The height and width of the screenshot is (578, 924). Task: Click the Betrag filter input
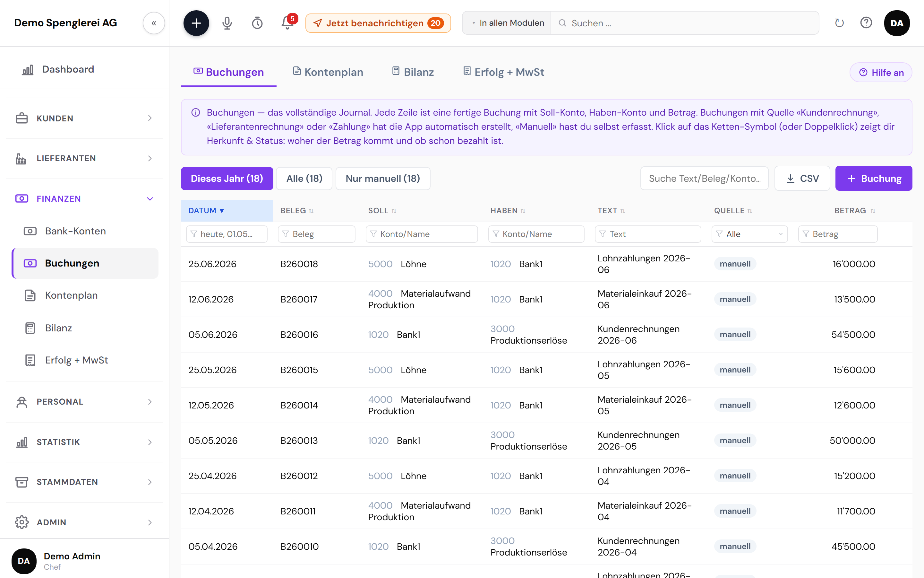(838, 234)
